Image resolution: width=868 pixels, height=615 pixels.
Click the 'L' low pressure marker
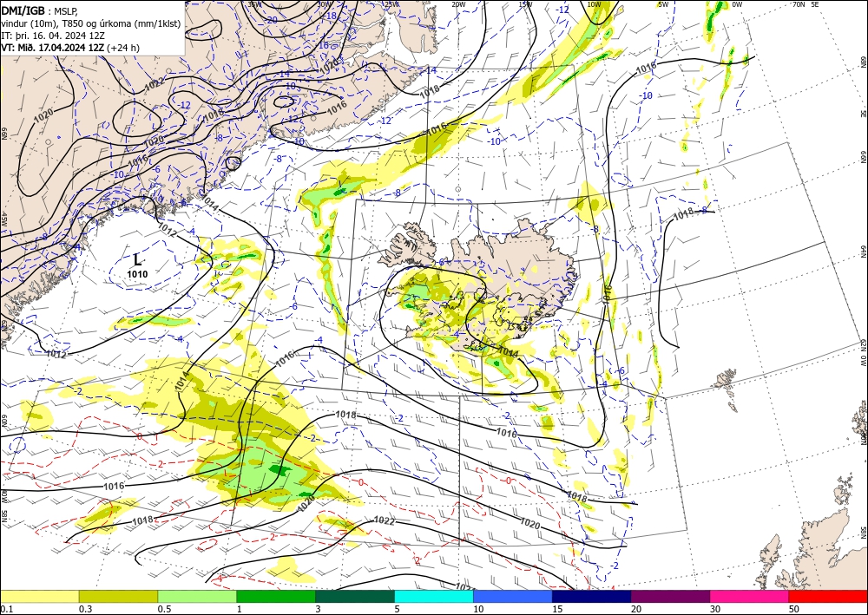(x=138, y=260)
